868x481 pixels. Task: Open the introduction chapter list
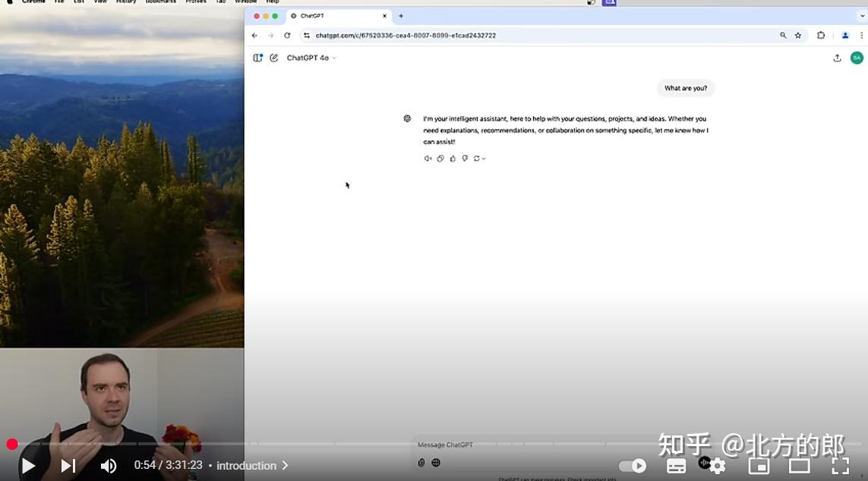pyautogui.click(x=251, y=465)
